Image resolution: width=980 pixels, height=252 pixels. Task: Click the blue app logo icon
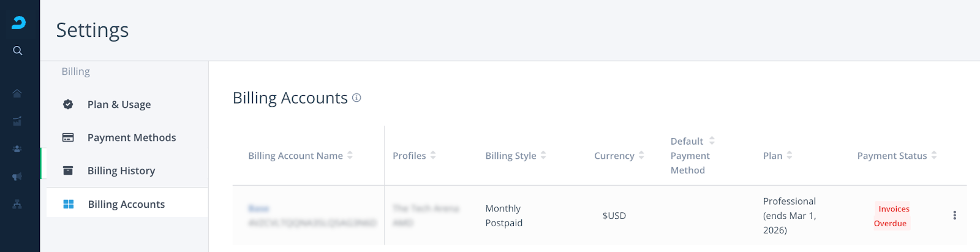pos(18,23)
